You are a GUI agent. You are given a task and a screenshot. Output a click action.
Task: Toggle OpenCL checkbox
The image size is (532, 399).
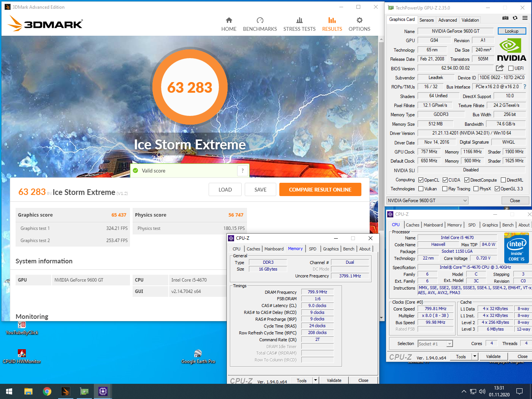[x=421, y=180]
